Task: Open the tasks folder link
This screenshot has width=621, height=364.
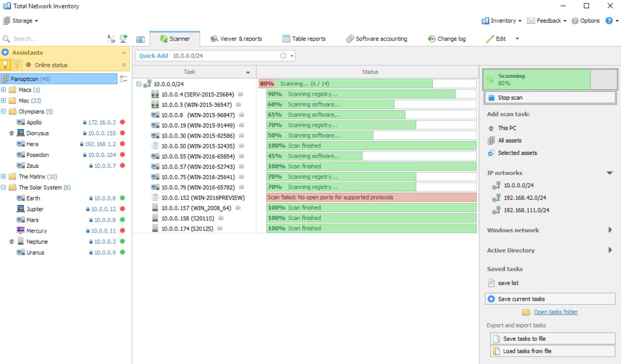Action: [x=556, y=312]
